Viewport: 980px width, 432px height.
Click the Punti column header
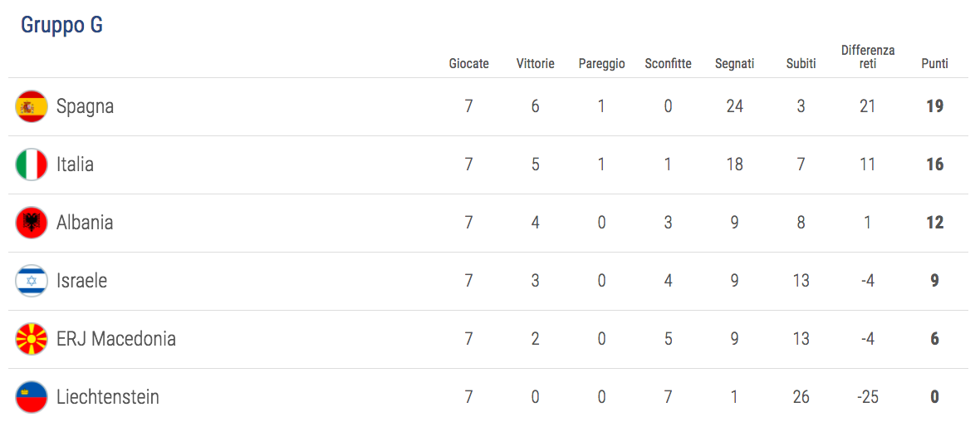pos(934,64)
